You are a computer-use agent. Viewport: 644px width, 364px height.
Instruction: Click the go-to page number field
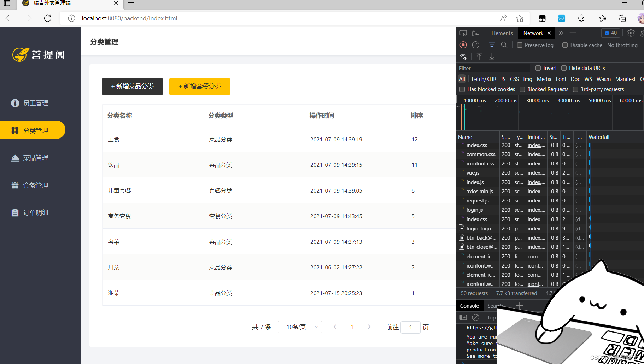coord(410,327)
